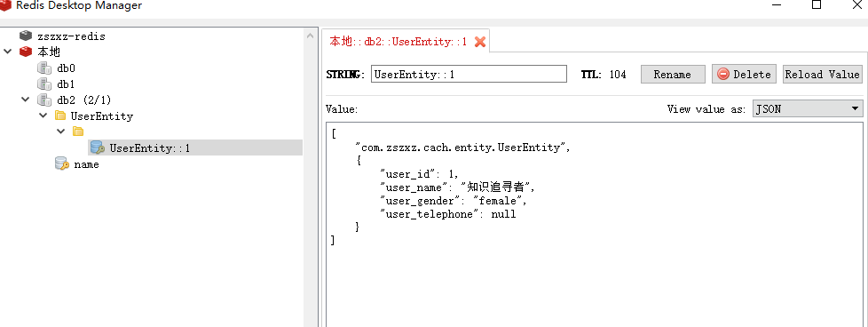Image resolution: width=868 pixels, height=327 pixels.
Task: Collapse the db2 database node
Action: pyautogui.click(x=25, y=100)
